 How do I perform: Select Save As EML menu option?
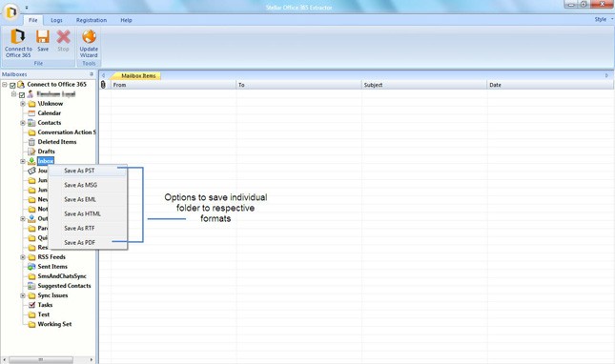point(88,199)
